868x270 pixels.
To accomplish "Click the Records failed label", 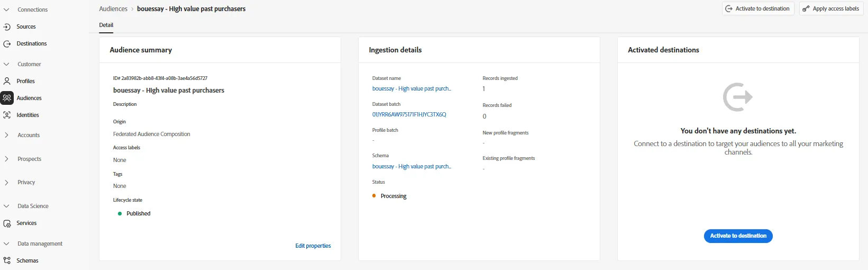I will pyautogui.click(x=497, y=105).
